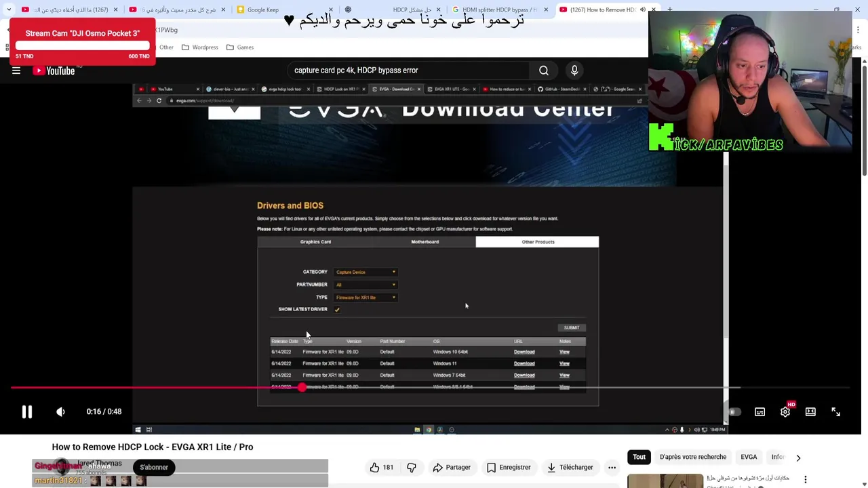Save the video with Enregistrer
Screen dimensions: 868x488
[x=508, y=467]
